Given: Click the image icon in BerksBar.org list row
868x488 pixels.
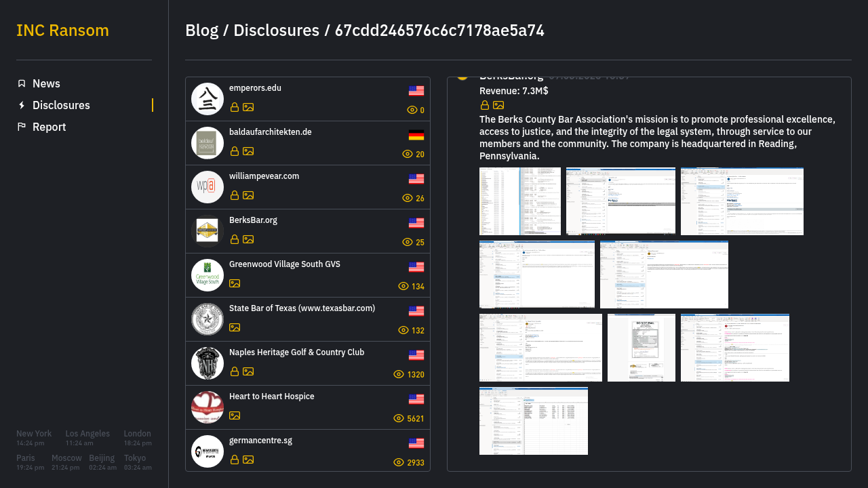Looking at the screenshot, I should point(248,239).
